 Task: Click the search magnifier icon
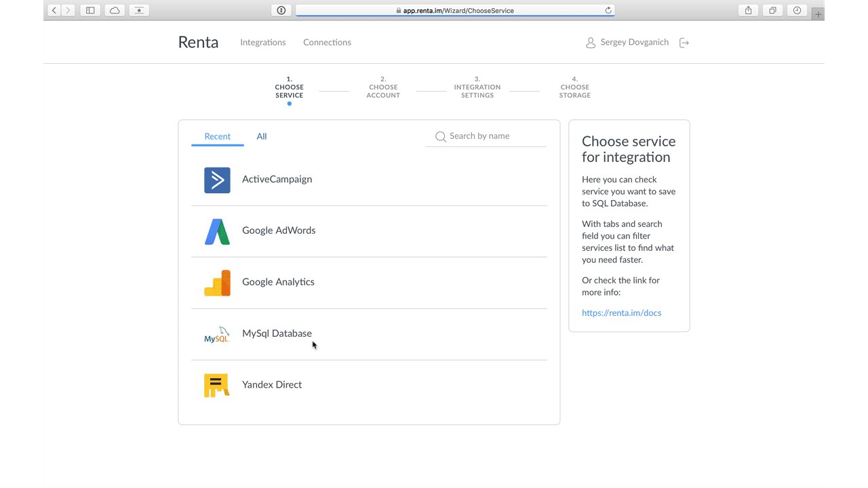coord(441,137)
